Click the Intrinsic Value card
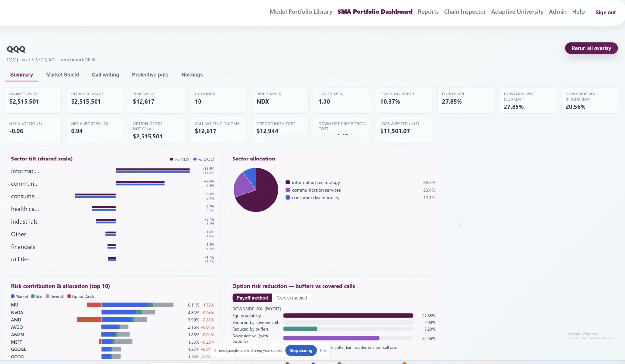 tap(95, 101)
